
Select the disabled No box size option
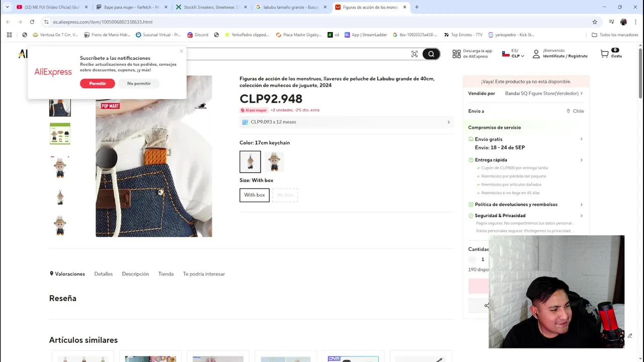pyautogui.click(x=285, y=195)
